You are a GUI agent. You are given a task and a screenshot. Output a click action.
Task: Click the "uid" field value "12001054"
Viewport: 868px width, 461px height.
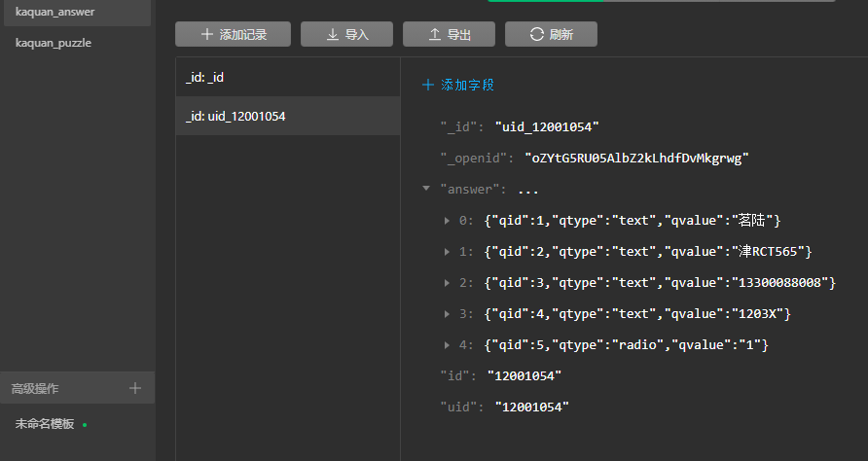point(532,407)
